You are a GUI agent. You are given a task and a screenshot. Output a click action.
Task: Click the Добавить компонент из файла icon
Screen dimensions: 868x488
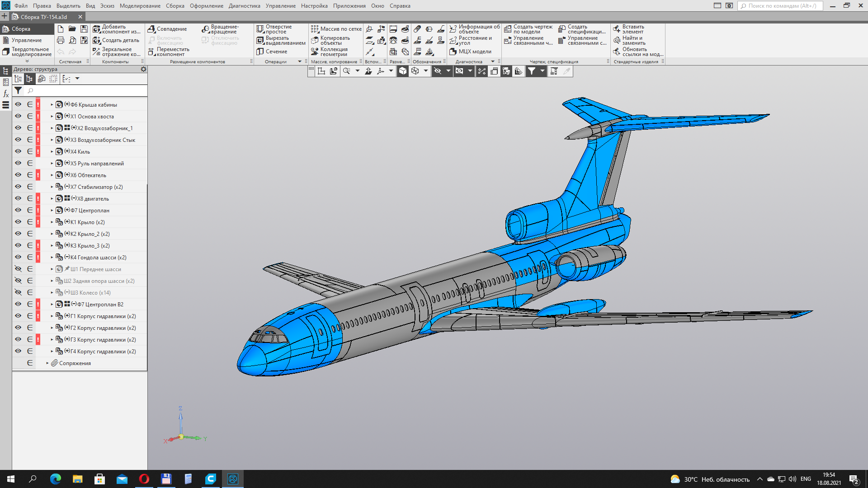click(97, 29)
